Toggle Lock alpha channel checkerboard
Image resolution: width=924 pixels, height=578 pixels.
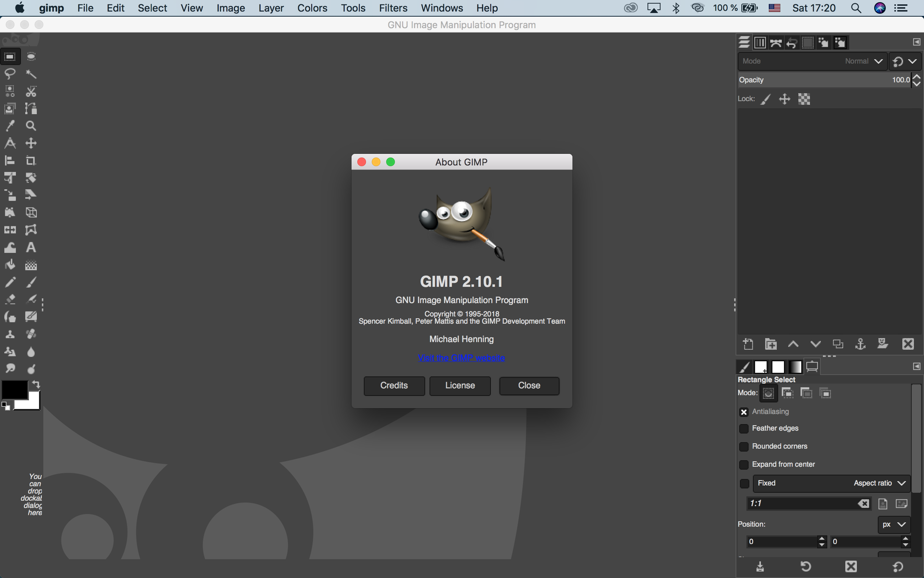coord(804,99)
